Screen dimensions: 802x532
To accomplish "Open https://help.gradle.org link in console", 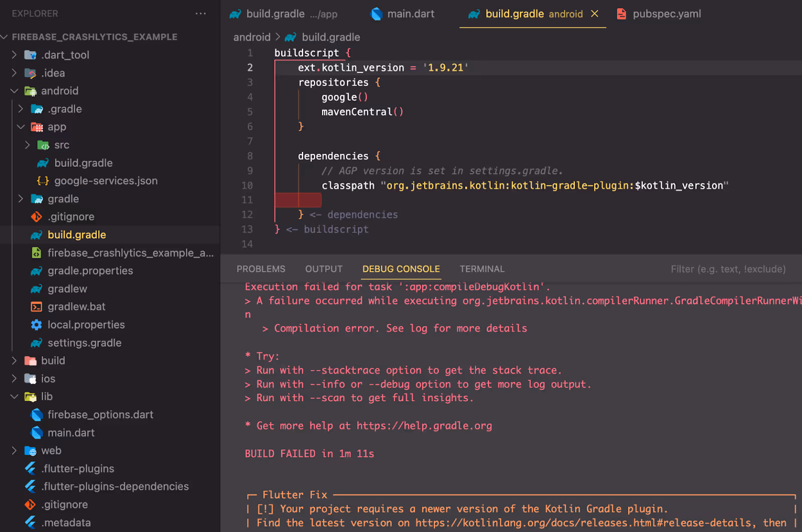I will click(424, 426).
